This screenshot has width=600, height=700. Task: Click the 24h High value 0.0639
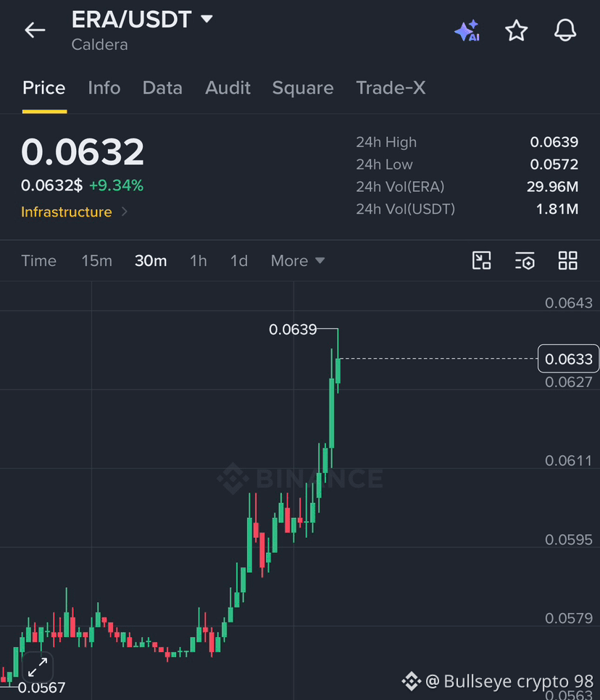coord(554,142)
